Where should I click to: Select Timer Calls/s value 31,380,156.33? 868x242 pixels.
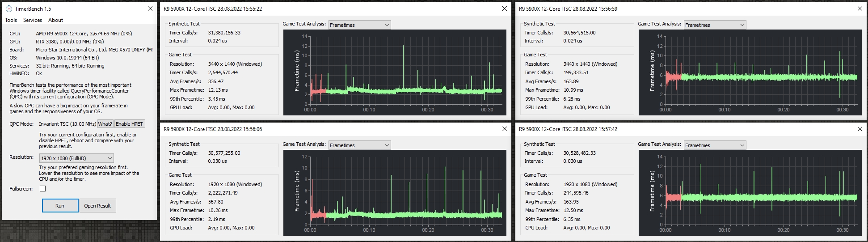click(224, 33)
